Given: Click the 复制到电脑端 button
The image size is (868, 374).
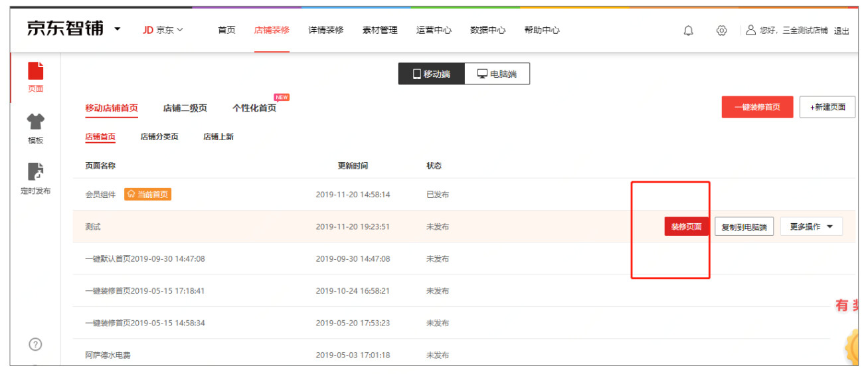Looking at the screenshot, I should pos(744,227).
